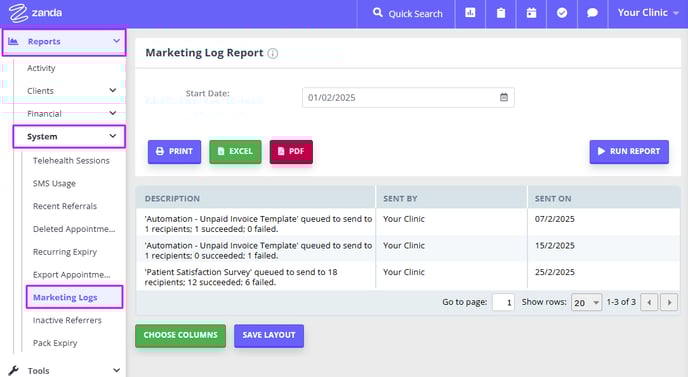Screen dimensions: 688x377
Task: Click the Go to page input field
Action: 503,302
